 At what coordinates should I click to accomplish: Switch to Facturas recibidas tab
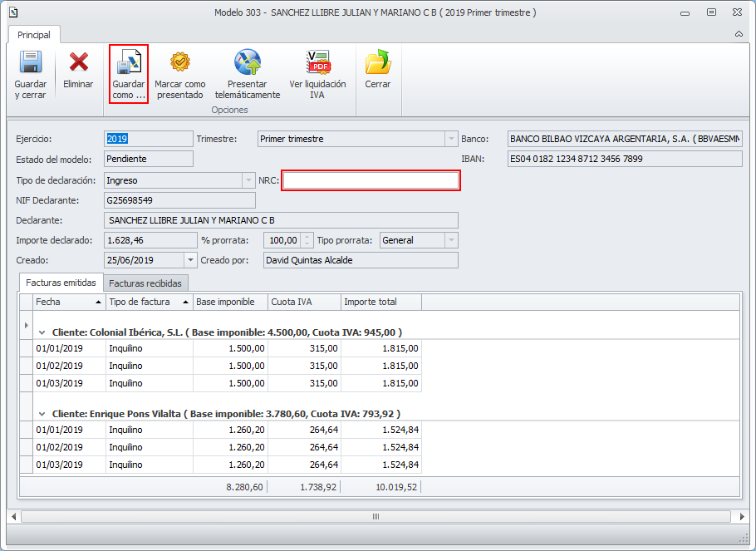pyautogui.click(x=145, y=283)
